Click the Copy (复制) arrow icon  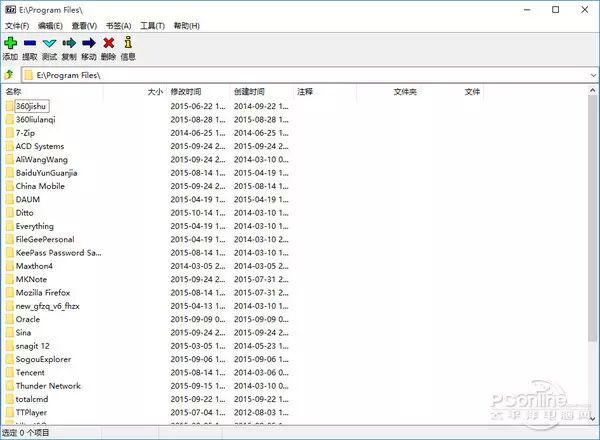[69, 43]
